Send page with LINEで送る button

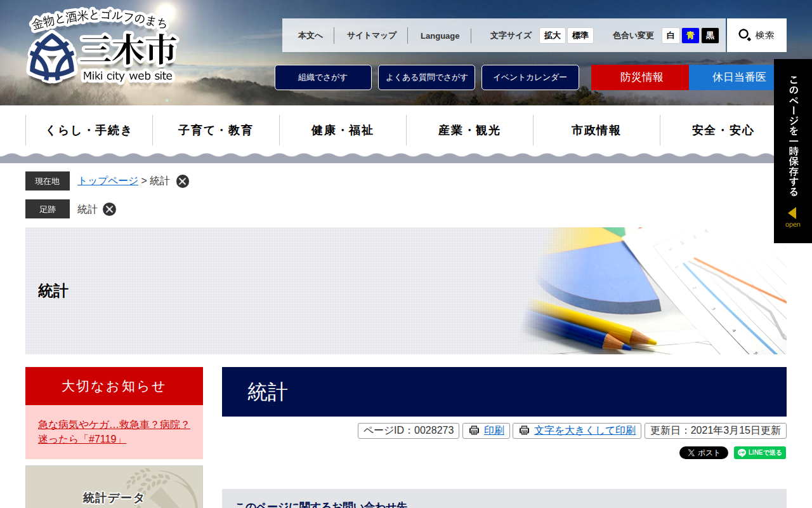click(x=760, y=453)
